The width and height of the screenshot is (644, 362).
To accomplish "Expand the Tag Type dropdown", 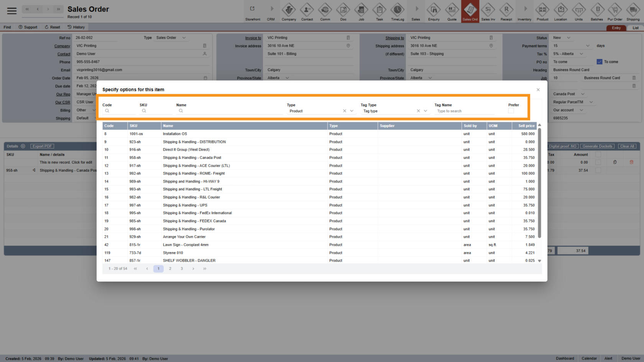I will click(x=426, y=111).
